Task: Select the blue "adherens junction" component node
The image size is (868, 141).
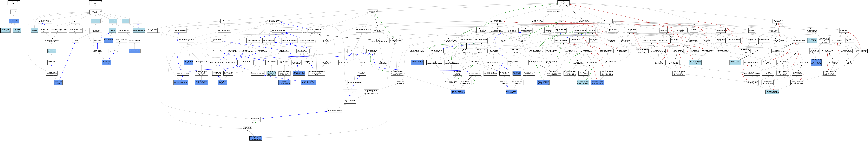Action: click(x=134, y=51)
